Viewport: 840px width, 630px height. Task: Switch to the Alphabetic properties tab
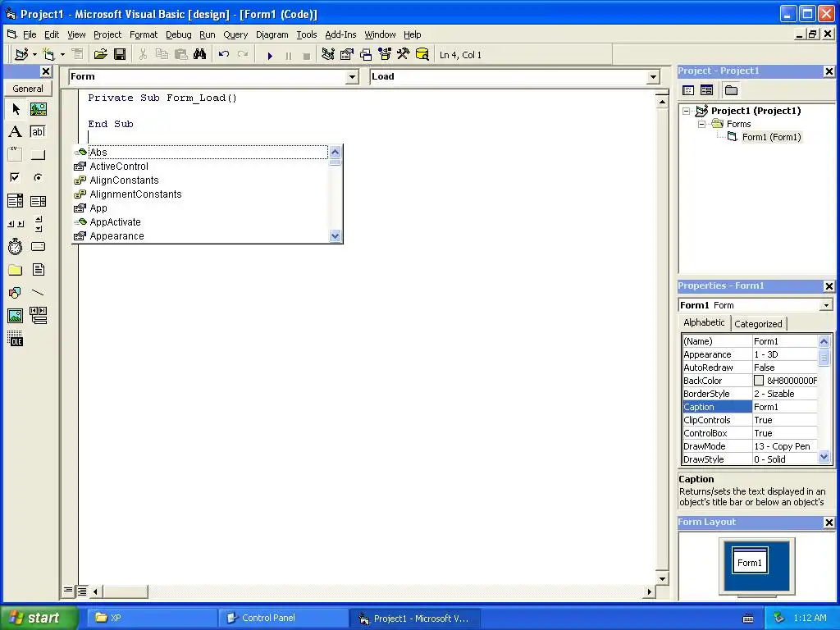pos(704,322)
